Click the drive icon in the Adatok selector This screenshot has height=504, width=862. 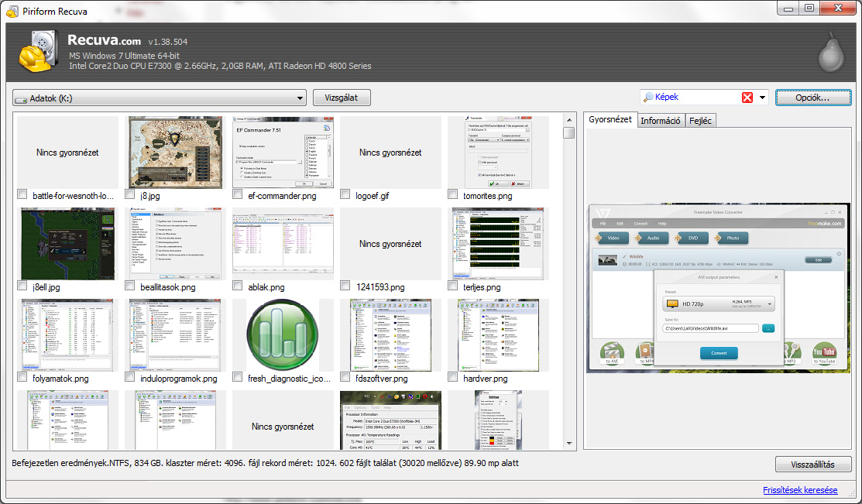coord(22,98)
